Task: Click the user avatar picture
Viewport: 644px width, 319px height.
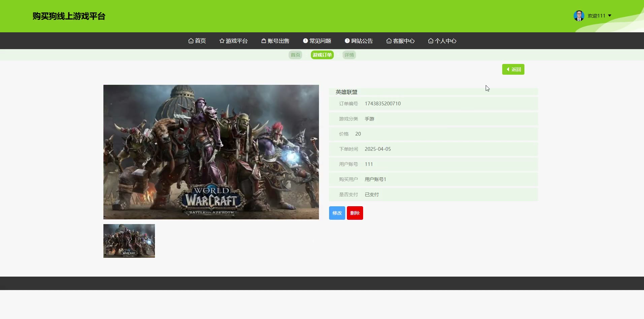Action: pyautogui.click(x=579, y=16)
